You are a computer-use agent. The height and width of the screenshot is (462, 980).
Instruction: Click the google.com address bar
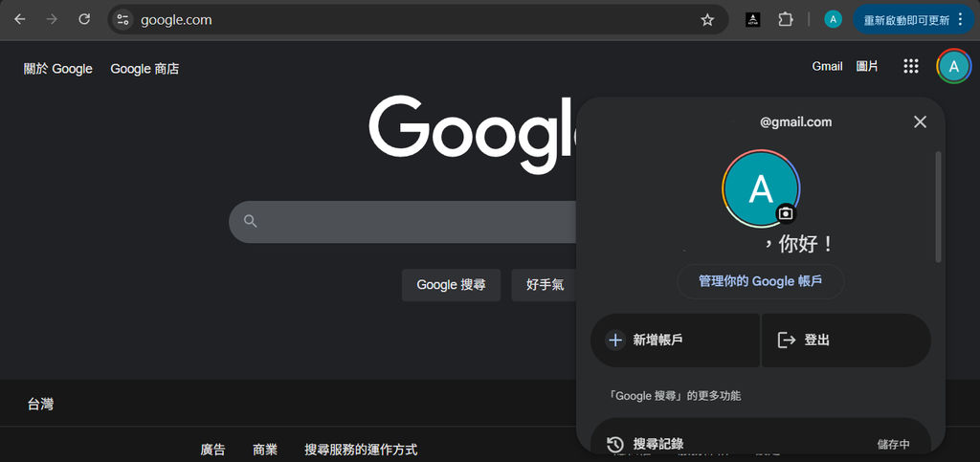click(417, 20)
